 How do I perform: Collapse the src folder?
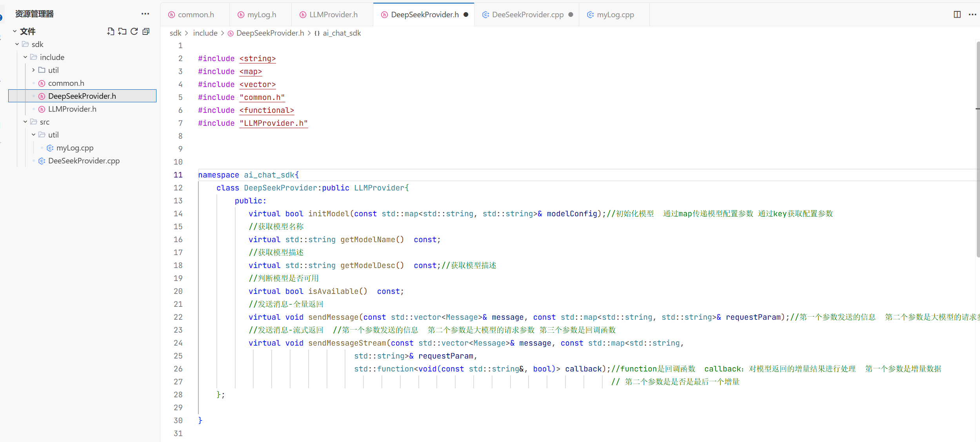tap(25, 122)
